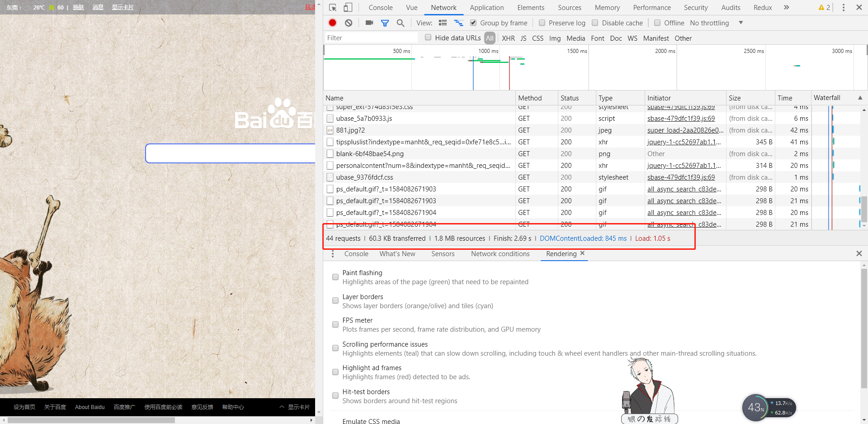868x424 pixels.
Task: Click the red record network log button
Action: (332, 23)
